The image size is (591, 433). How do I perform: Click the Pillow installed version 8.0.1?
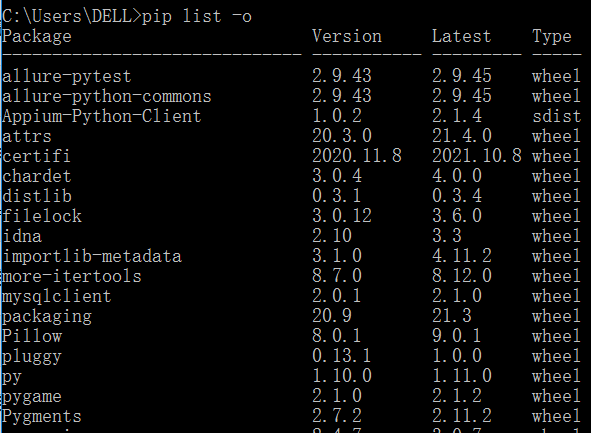[x=336, y=335]
